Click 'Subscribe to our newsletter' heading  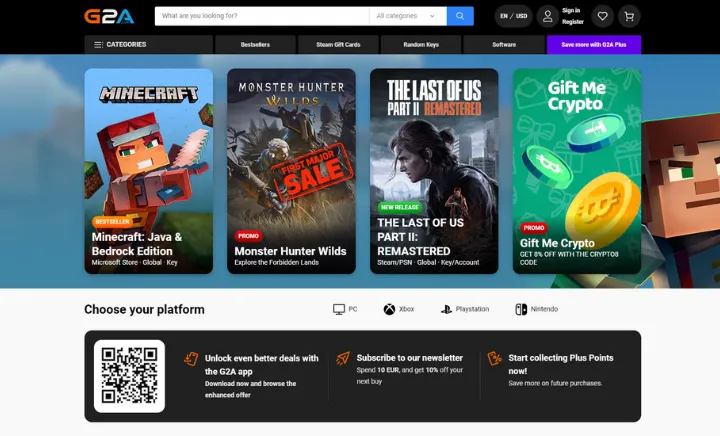tap(410, 358)
